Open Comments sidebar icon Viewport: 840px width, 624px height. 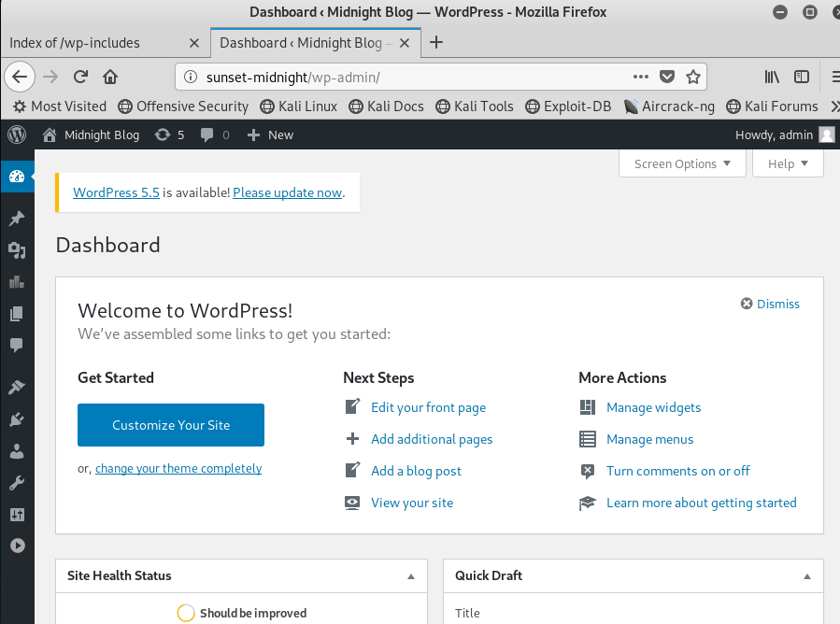tap(17, 345)
